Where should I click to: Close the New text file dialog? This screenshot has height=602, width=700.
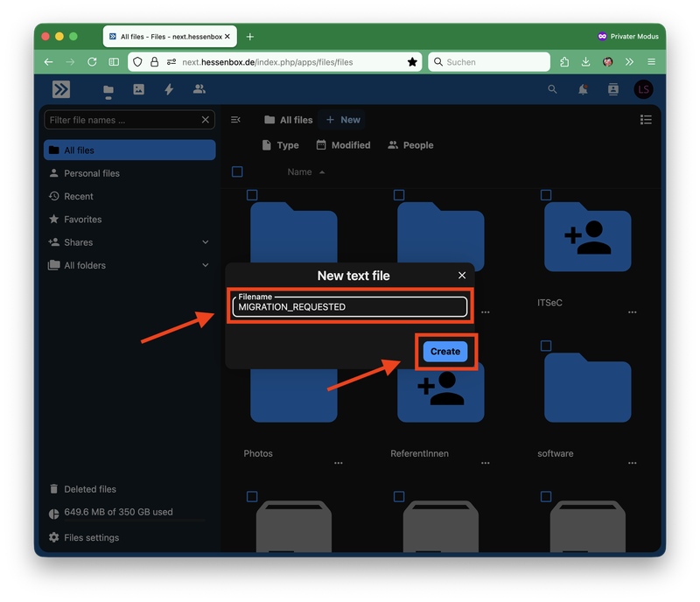(x=462, y=276)
